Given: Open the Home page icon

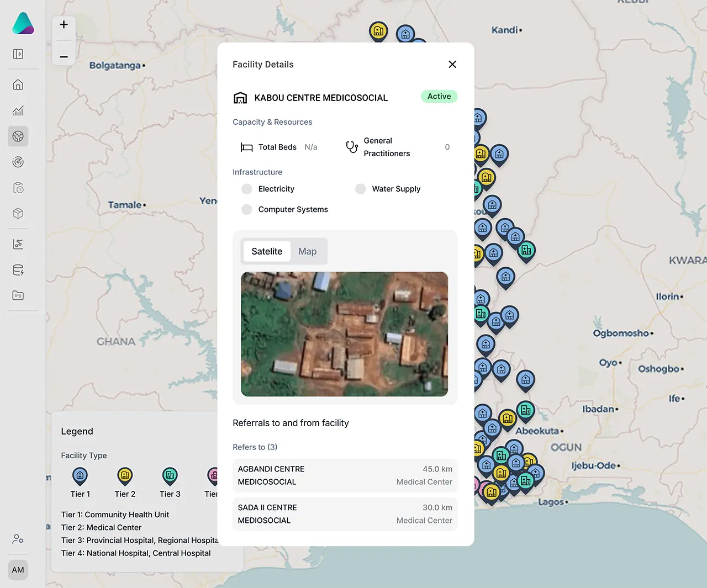Looking at the screenshot, I should point(18,85).
